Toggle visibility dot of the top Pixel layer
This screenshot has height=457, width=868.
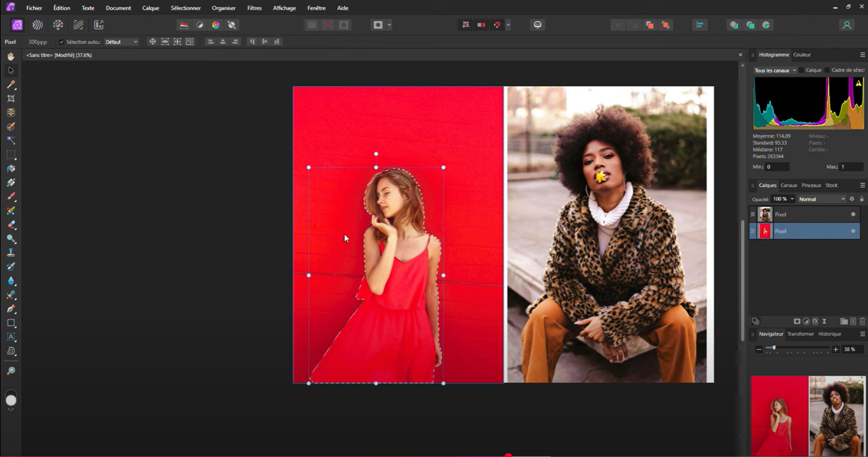(x=853, y=214)
